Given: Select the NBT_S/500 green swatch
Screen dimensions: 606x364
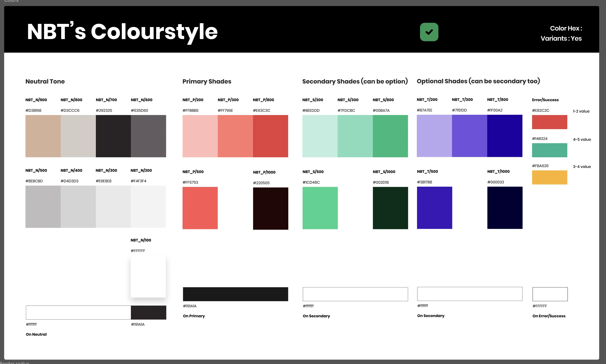Looking at the screenshot, I should tap(320, 208).
